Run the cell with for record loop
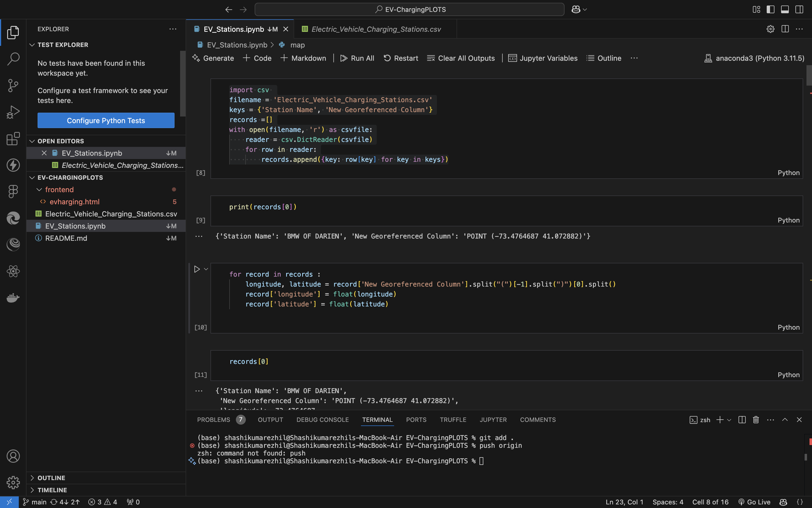 coord(197,269)
